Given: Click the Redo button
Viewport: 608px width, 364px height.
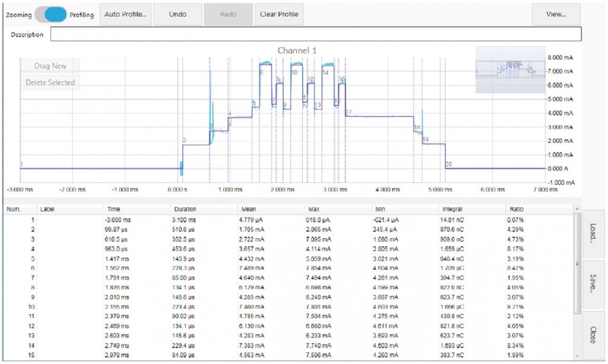Looking at the screenshot, I should (x=229, y=15).
